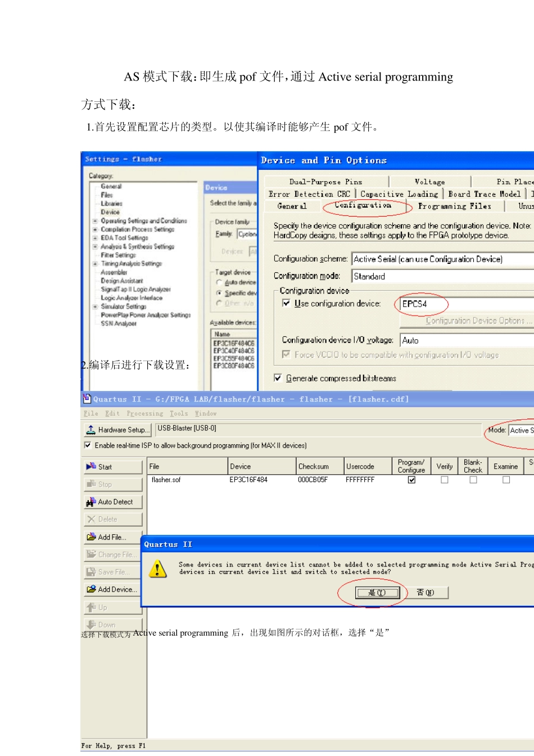534x756 pixels.
Task: Open the EPCS4 configuration device dropdown
Action: [467, 304]
